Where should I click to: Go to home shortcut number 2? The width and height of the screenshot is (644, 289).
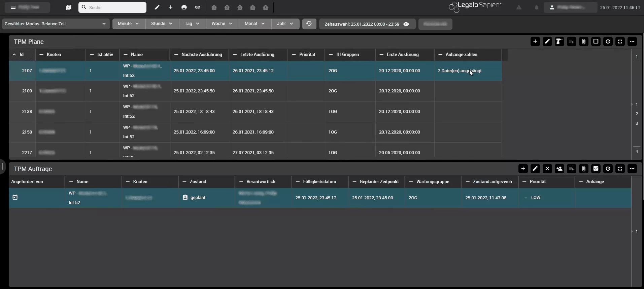pos(227,7)
